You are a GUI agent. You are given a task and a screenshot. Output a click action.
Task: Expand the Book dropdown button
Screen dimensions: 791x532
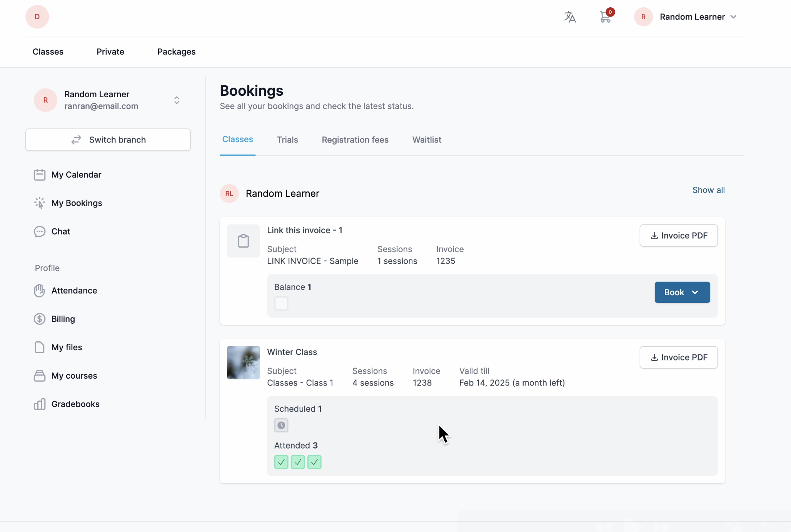pos(682,293)
